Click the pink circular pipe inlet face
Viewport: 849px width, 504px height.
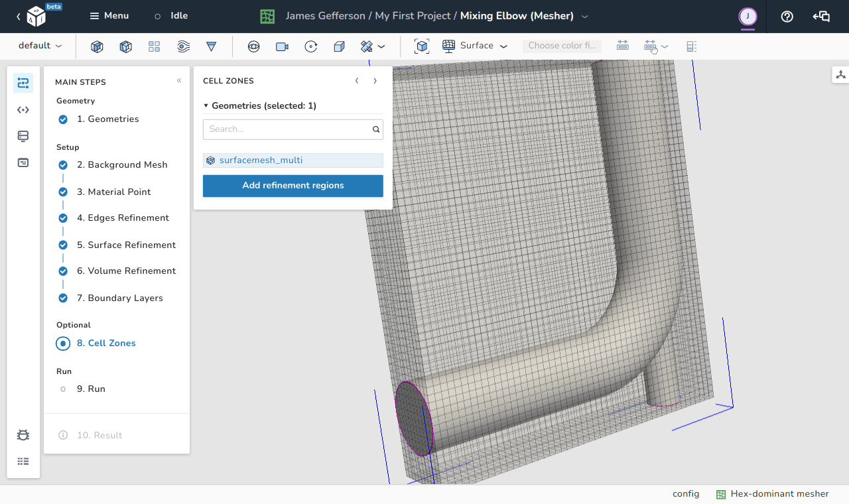pos(414,418)
